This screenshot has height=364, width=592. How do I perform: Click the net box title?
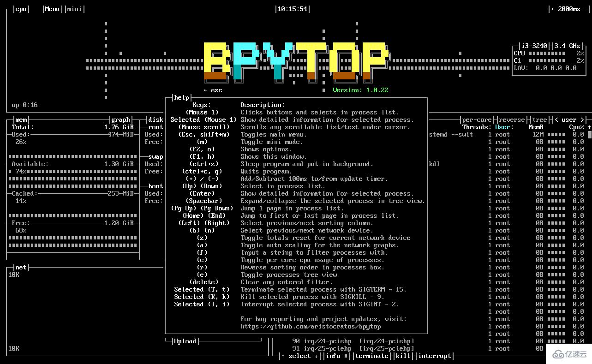pos(21,267)
